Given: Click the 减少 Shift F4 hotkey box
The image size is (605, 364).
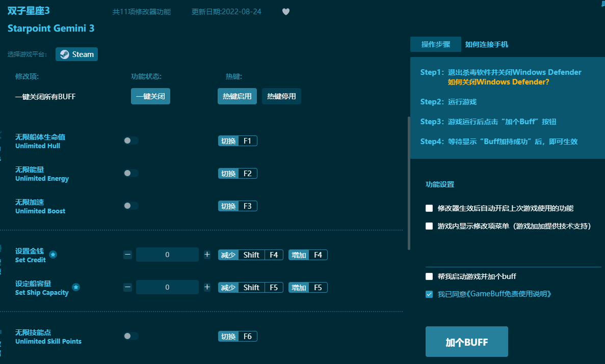Looking at the screenshot, I should 251,255.
